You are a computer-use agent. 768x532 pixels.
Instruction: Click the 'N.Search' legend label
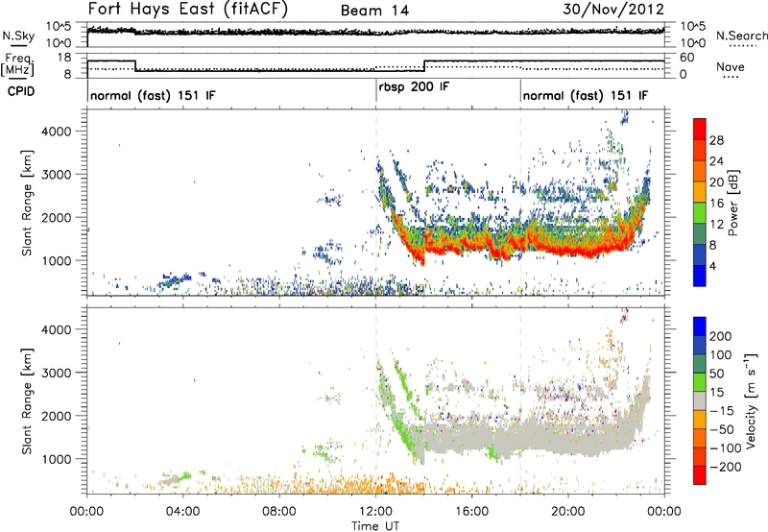[741, 36]
